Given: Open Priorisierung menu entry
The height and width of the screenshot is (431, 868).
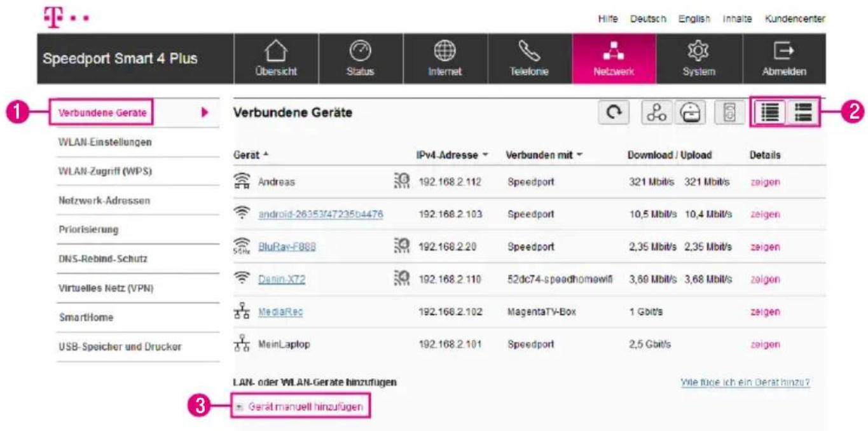Looking at the screenshot, I should pyautogui.click(x=138, y=229).
